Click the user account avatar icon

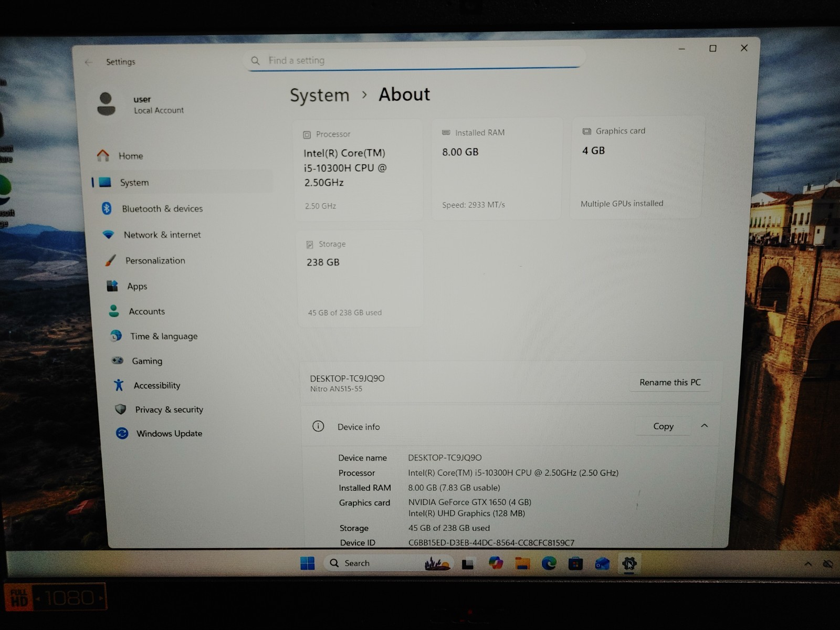coord(106,104)
